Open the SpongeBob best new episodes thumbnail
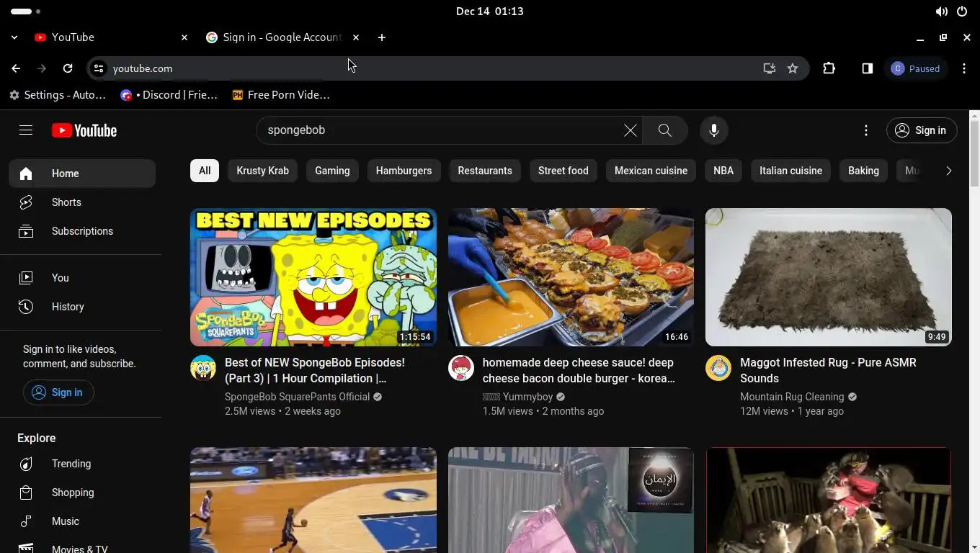 click(313, 277)
